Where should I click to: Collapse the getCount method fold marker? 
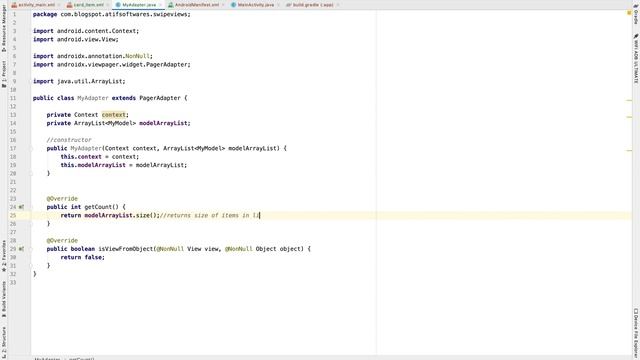[x=31, y=207]
